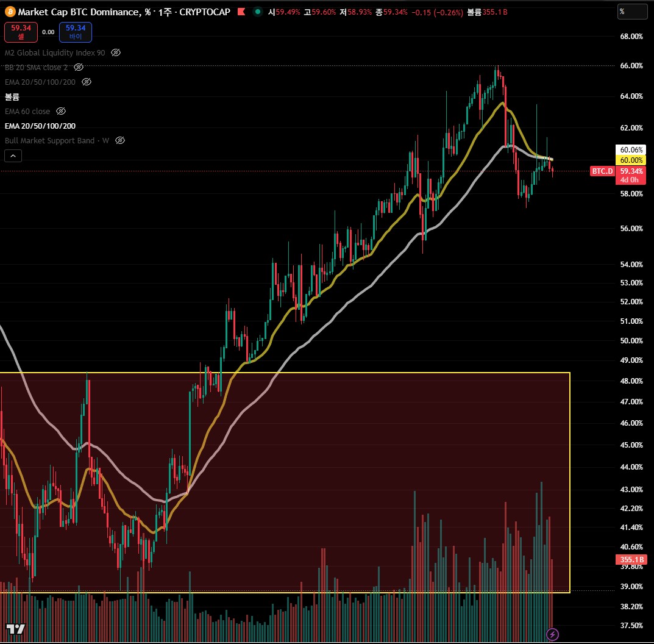This screenshot has height=644, width=654.
Task: Click the 저58.93% low value
Action: [x=356, y=12]
